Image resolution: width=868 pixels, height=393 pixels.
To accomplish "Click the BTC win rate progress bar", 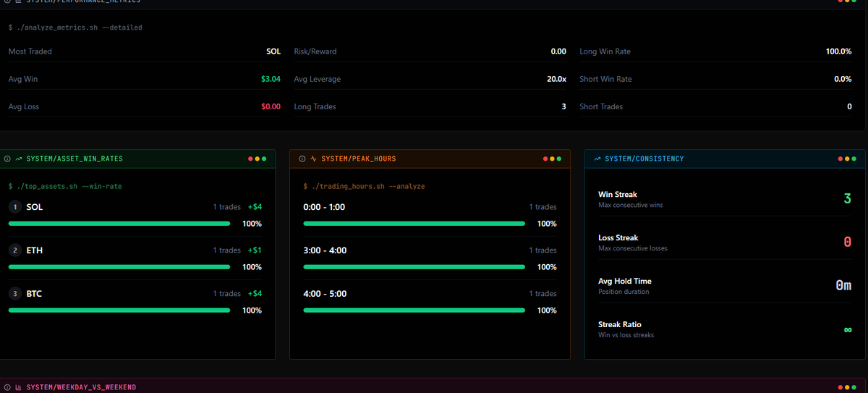I will coord(119,310).
